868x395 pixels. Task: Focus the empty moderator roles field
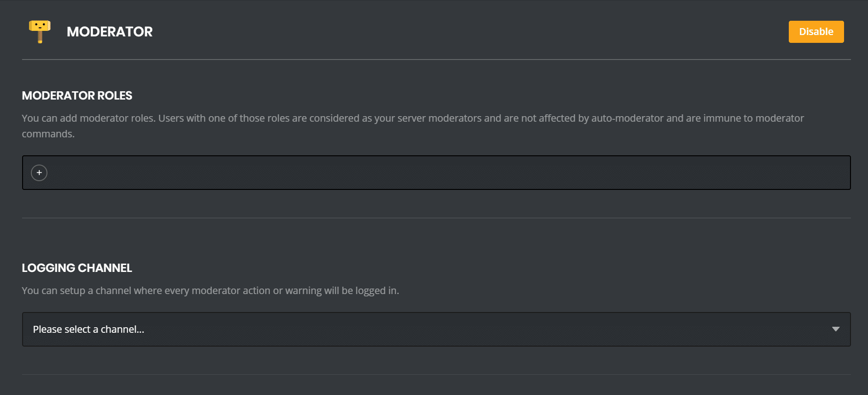tap(442, 173)
